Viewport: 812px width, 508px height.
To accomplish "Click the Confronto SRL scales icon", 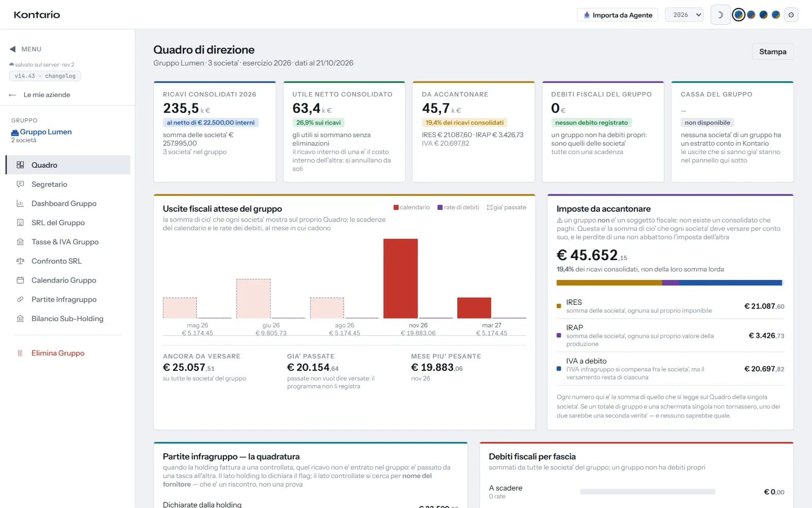I will click(x=20, y=261).
